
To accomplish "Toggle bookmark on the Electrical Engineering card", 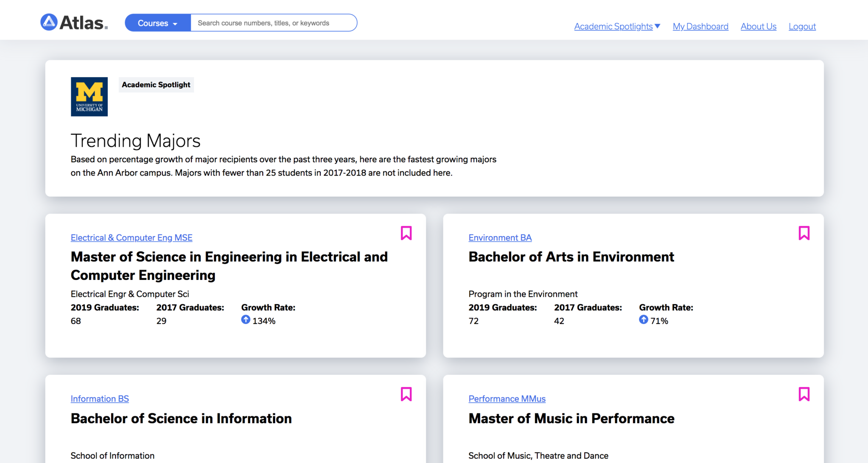I will [x=406, y=233].
